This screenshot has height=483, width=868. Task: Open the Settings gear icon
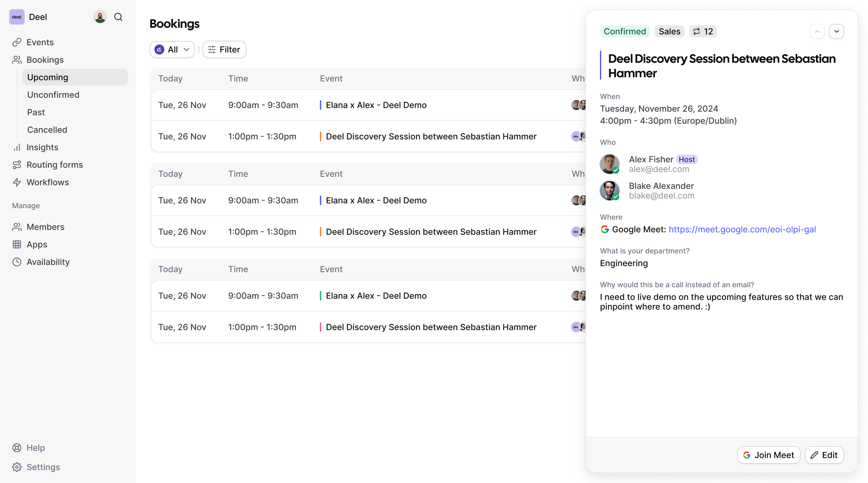pyautogui.click(x=17, y=467)
